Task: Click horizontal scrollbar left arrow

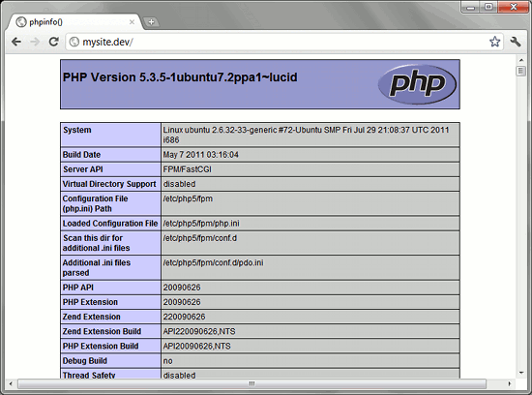Action: [11, 383]
